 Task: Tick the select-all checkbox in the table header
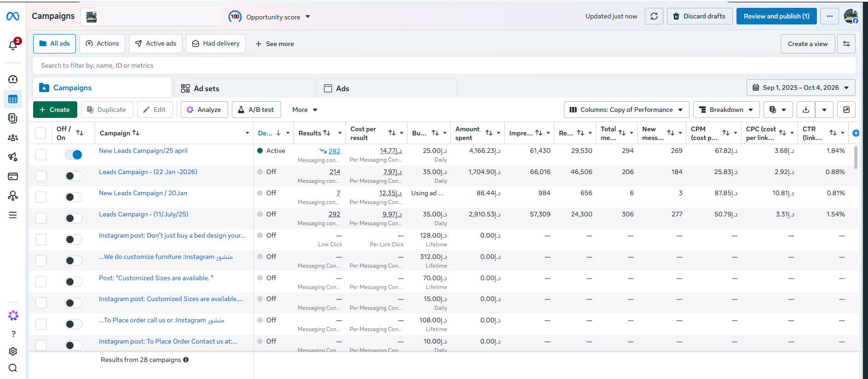click(40, 133)
